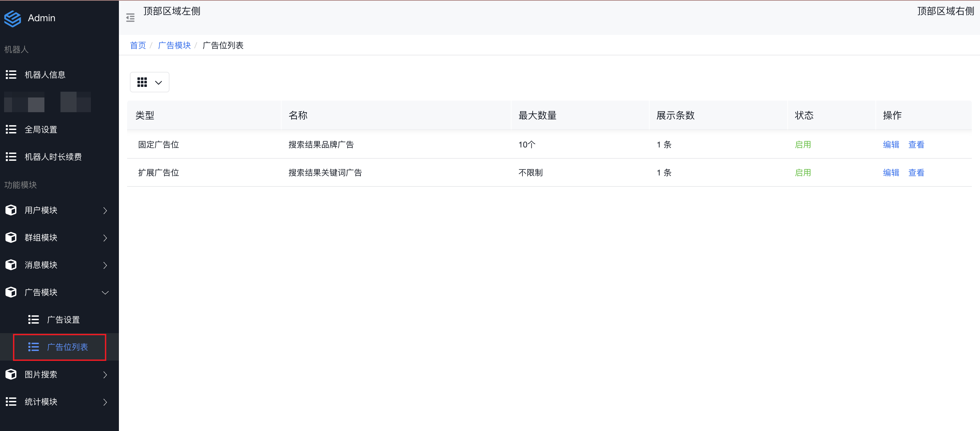Click the Admin logo icon
The width and height of the screenshot is (980, 431).
(x=13, y=18)
